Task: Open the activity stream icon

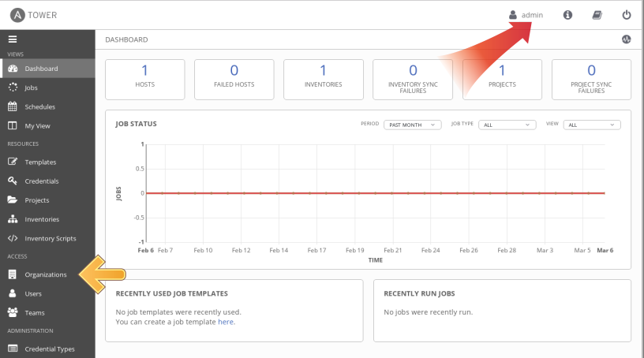Action: pos(627,39)
